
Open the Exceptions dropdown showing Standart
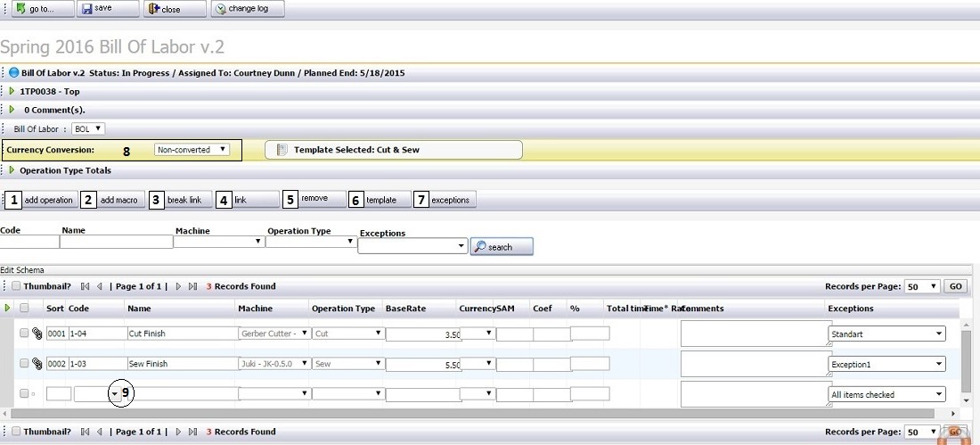(x=886, y=334)
